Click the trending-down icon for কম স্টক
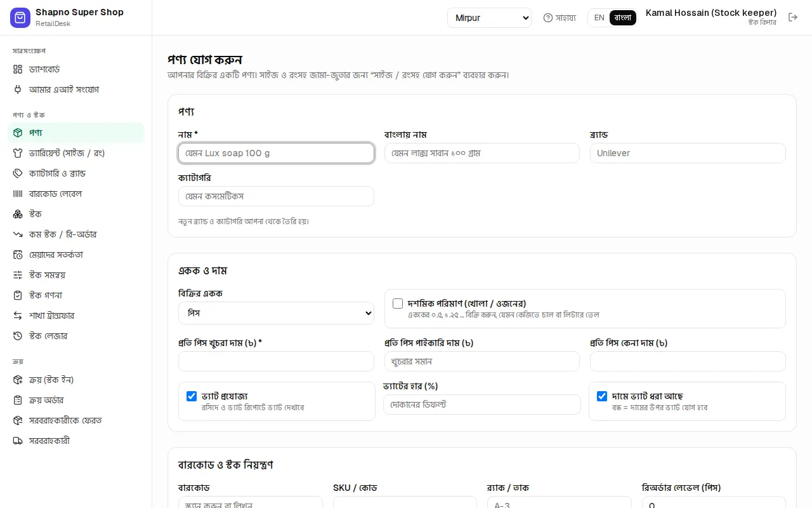 tap(18, 234)
